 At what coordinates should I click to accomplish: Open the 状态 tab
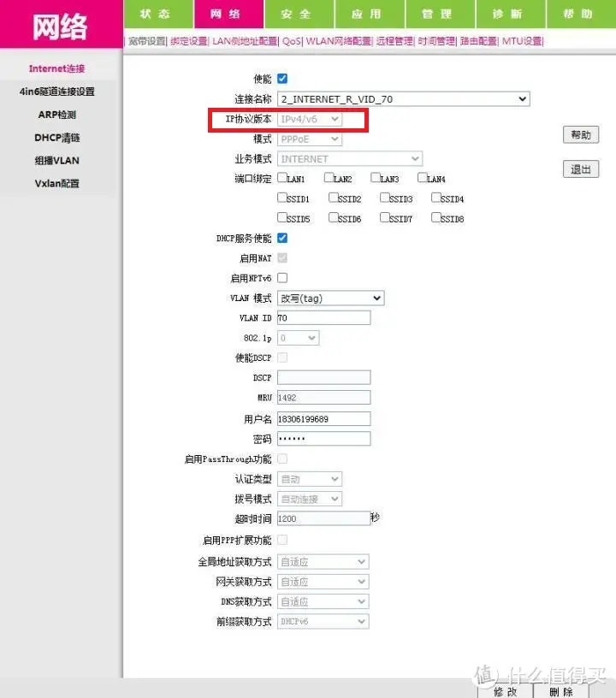pos(155,15)
